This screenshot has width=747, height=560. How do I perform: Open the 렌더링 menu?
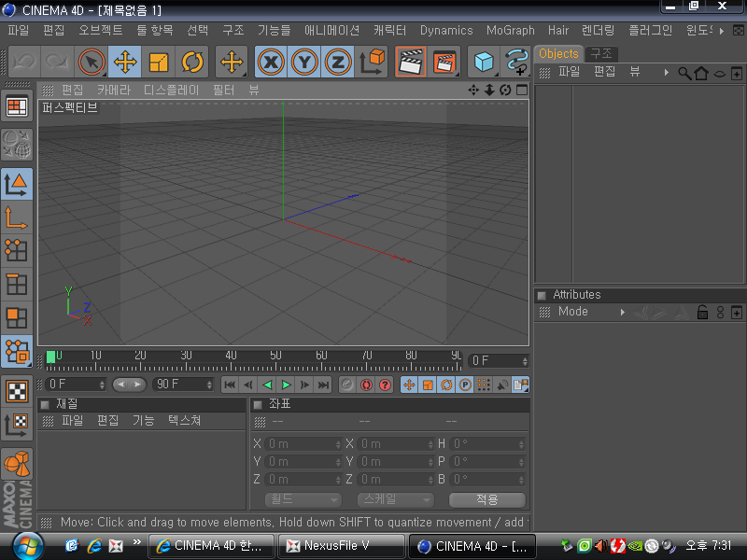[x=598, y=31]
